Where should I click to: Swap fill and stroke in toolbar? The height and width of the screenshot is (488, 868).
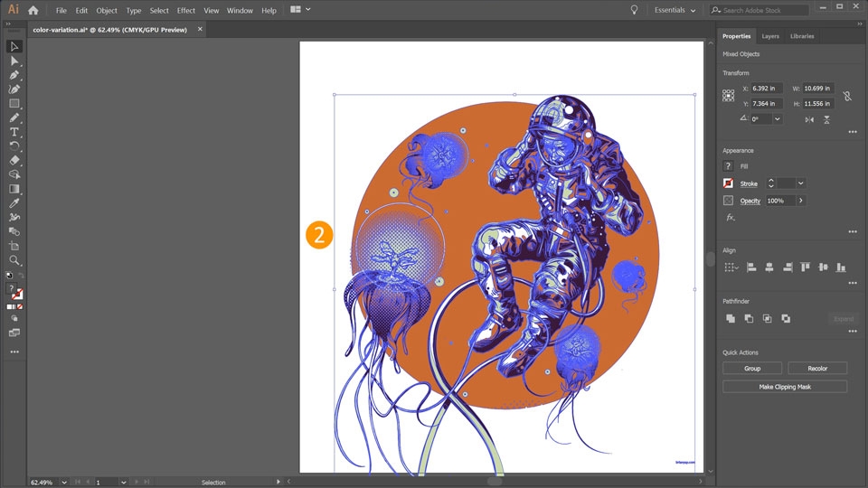(x=21, y=275)
